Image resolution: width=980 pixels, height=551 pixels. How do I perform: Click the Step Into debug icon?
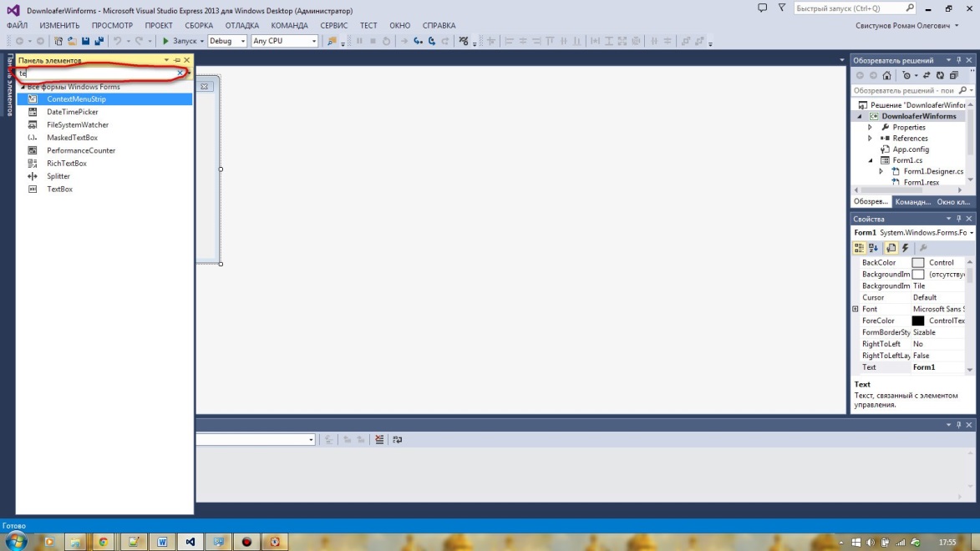coord(418,41)
